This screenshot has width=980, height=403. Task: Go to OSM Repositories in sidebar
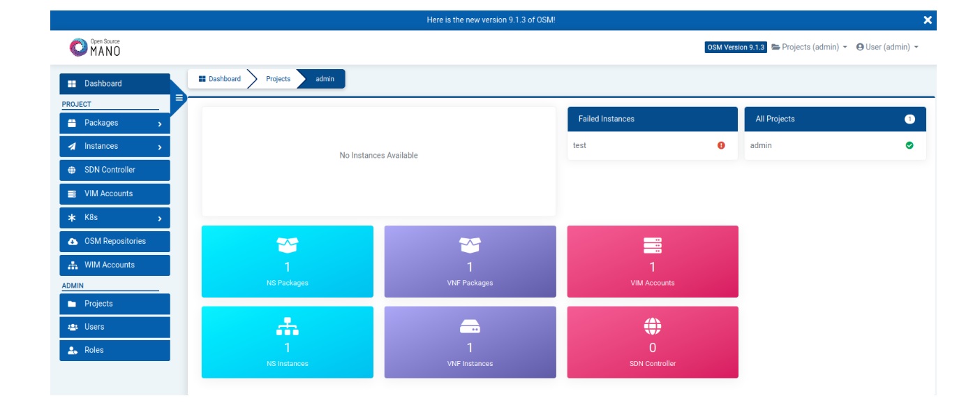point(114,241)
